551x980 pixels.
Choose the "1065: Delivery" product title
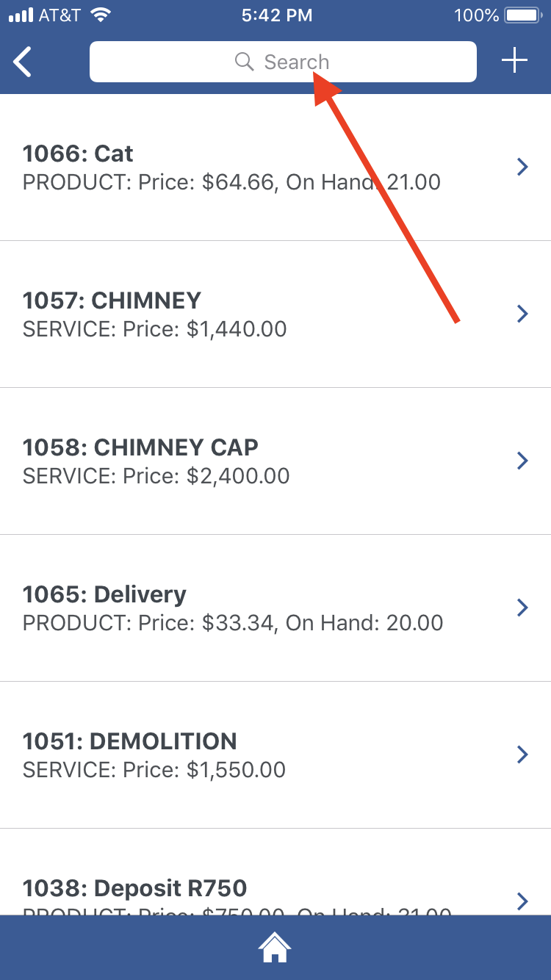[104, 594]
